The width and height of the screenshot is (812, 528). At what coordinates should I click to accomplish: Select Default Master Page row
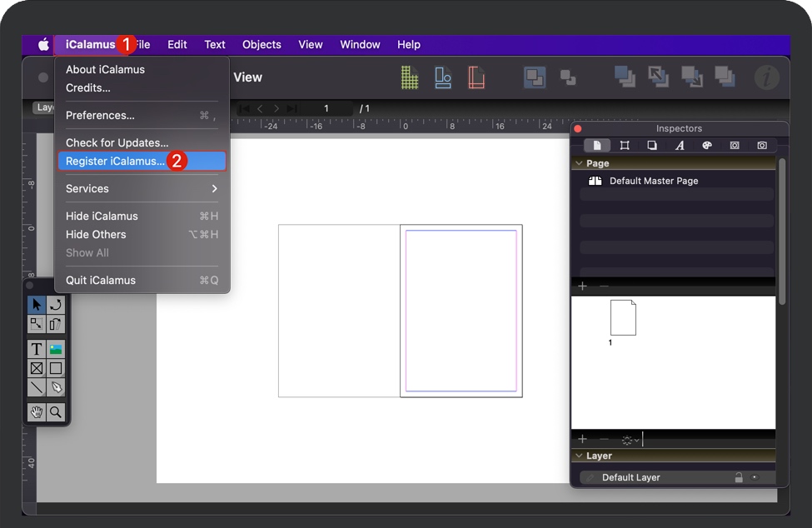pyautogui.click(x=677, y=181)
